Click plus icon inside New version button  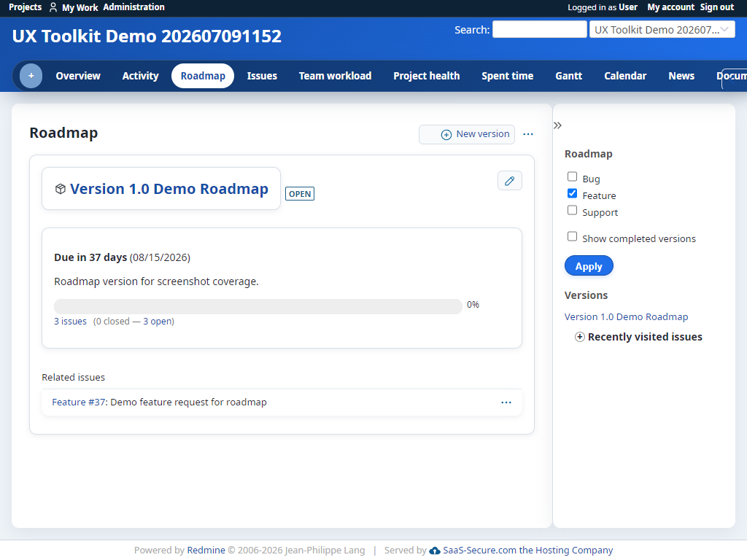point(446,135)
